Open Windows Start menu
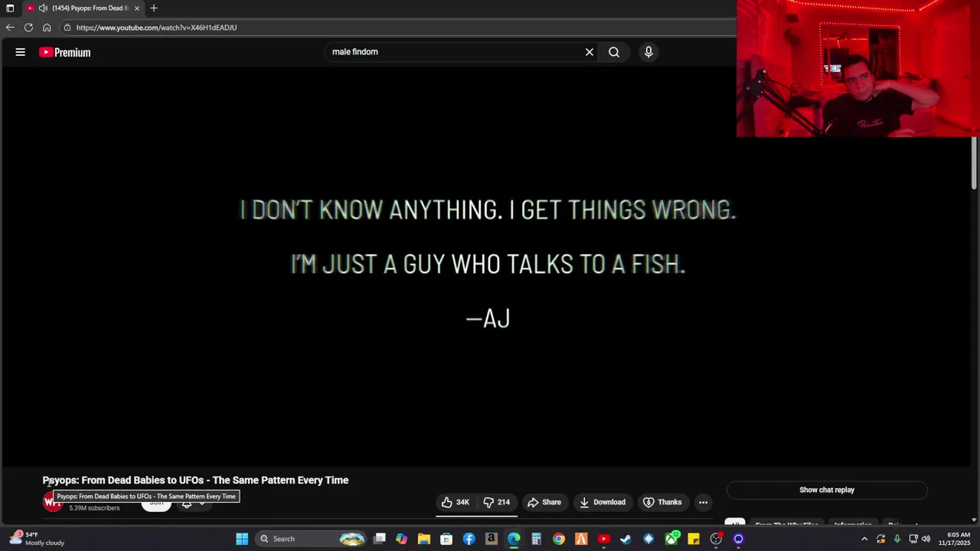980x551 pixels. (x=242, y=539)
